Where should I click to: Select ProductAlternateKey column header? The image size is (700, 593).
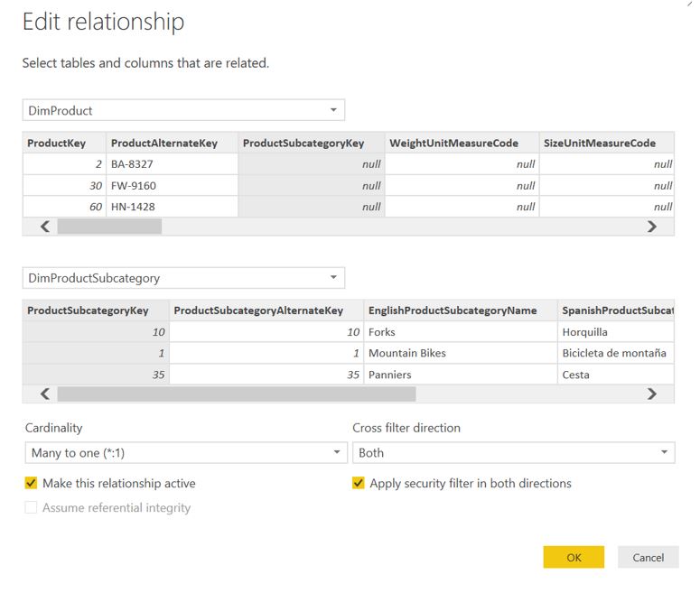click(x=172, y=144)
